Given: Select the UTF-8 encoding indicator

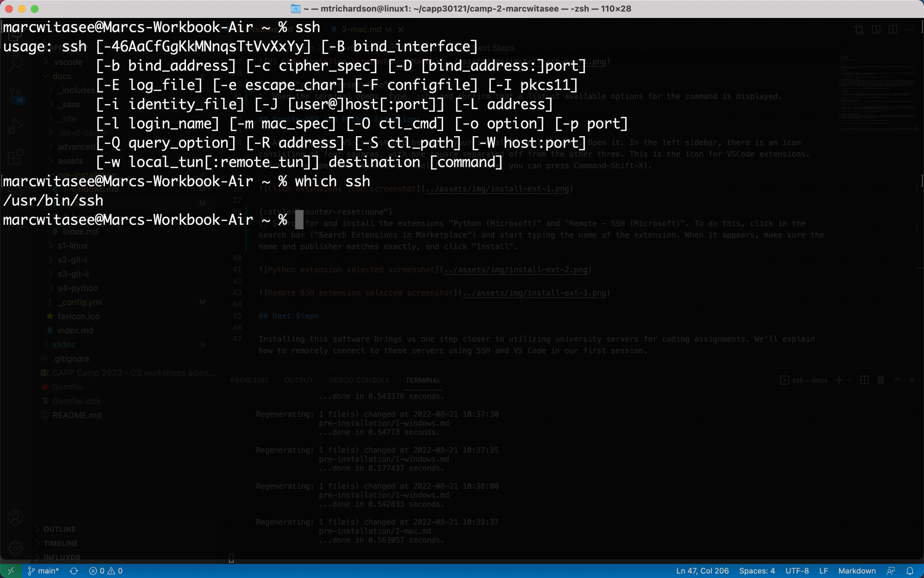Looking at the screenshot, I should click(x=797, y=571).
